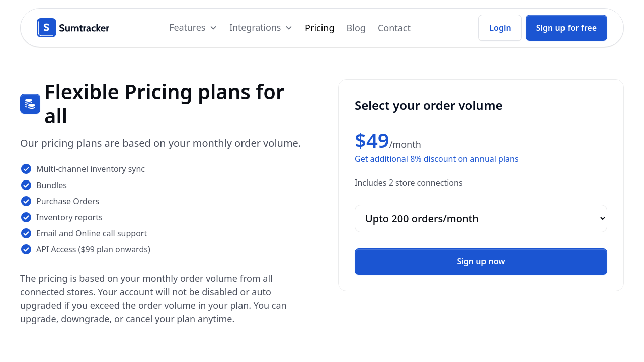Click the $49 price amount
This screenshot has width=644, height=362.
372,141
